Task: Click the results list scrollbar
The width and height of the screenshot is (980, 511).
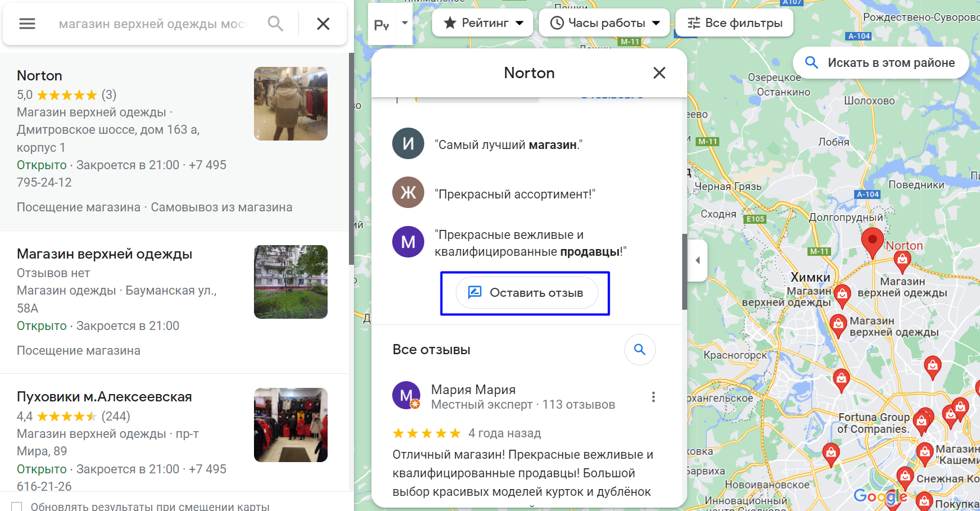Action: [x=351, y=159]
